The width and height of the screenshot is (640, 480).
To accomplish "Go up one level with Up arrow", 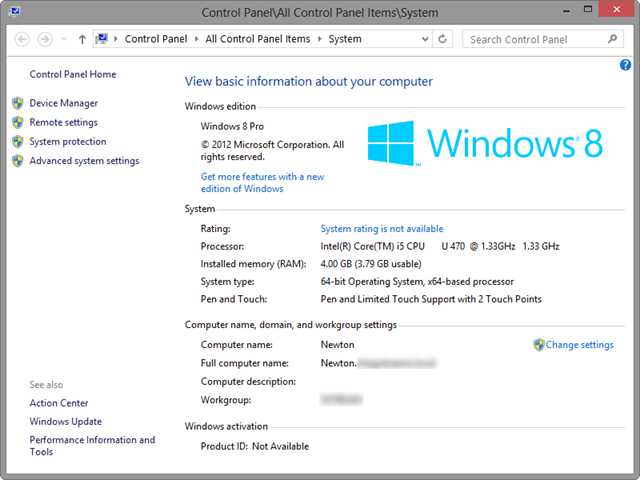I will pyautogui.click(x=81, y=39).
